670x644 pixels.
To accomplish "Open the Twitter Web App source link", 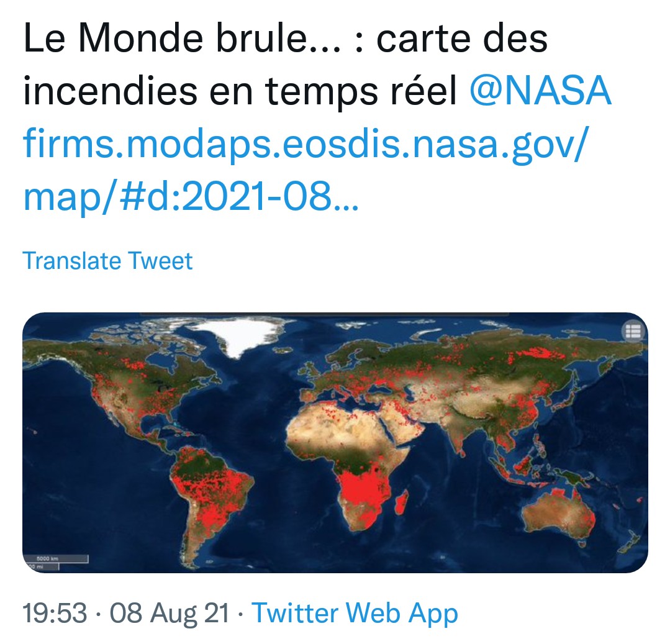I will (355, 612).
